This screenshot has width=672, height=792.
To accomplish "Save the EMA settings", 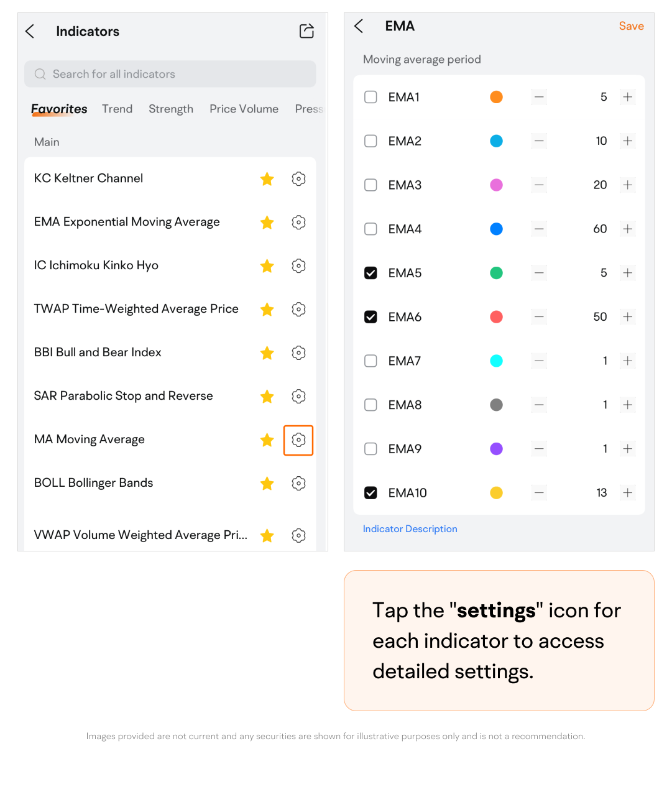I will tap(631, 26).
